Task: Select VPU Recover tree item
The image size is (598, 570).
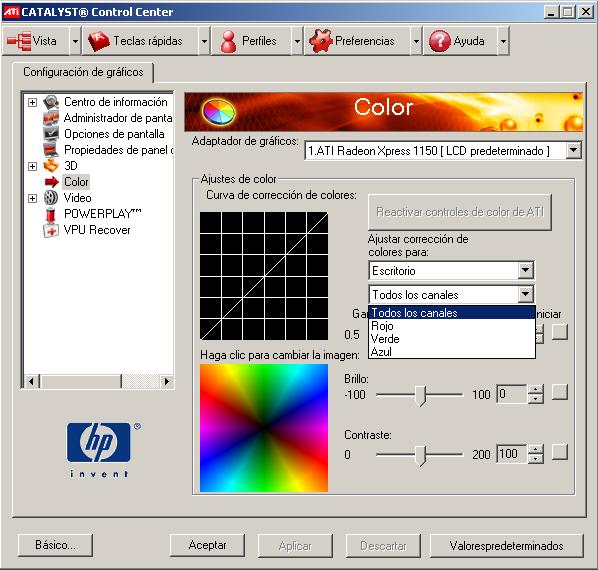Action: tap(97, 230)
